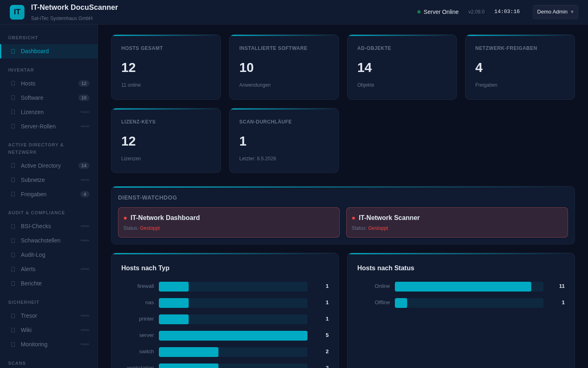Open Audit-Log in the sidebar

[49, 255]
